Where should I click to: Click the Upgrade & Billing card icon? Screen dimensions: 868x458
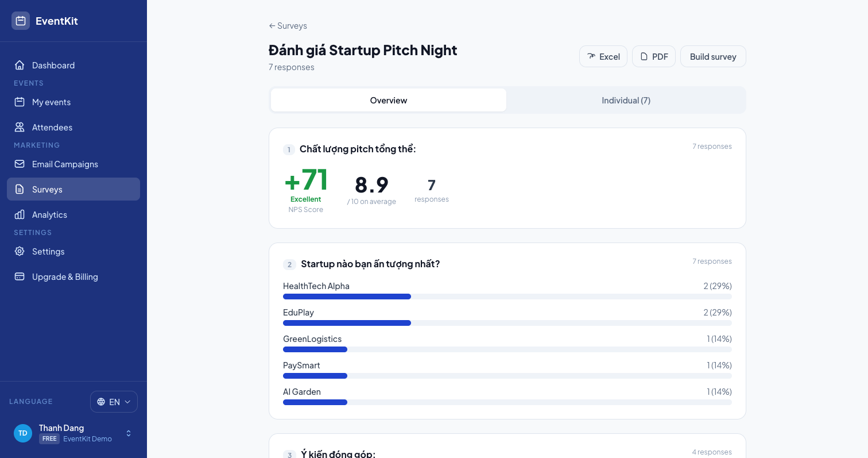[x=20, y=276]
